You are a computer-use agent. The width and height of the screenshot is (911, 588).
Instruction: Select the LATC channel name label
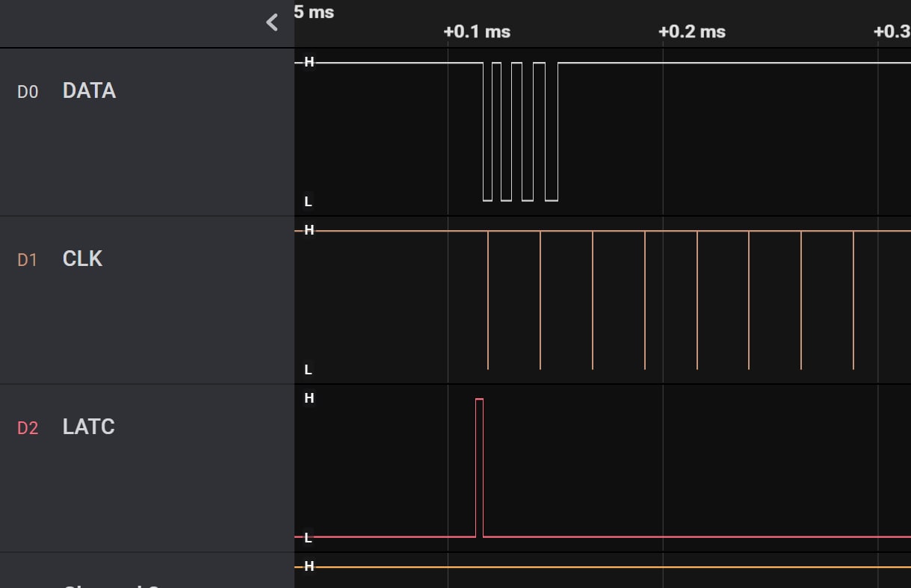click(88, 427)
